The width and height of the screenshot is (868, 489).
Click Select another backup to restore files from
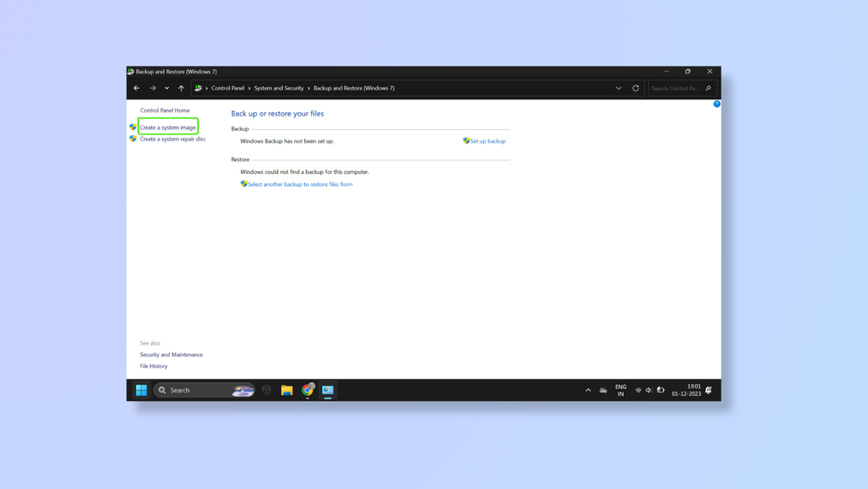[x=300, y=184]
